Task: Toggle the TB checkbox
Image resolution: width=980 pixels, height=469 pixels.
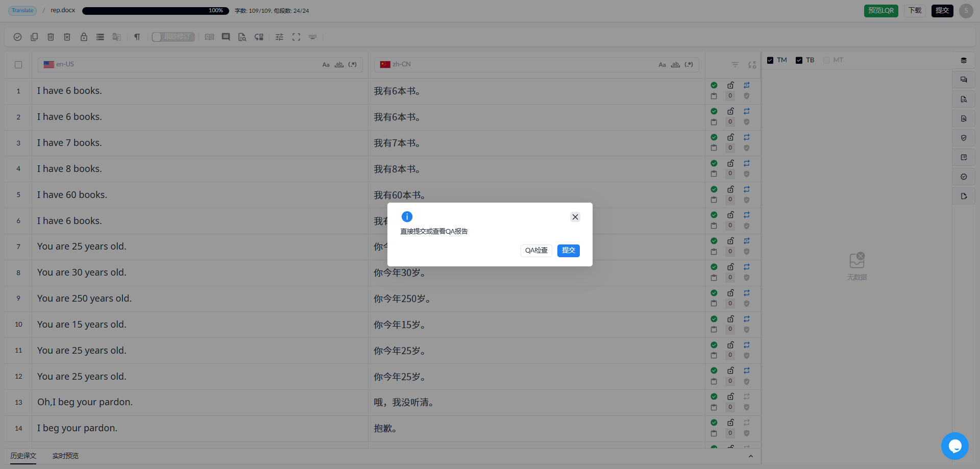Action: (x=799, y=60)
